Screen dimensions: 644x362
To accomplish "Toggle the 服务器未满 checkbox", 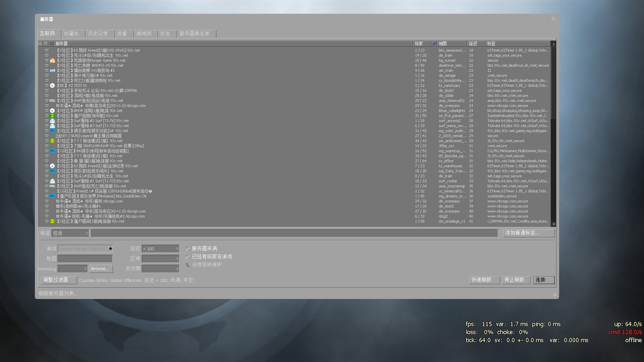I will 188,249.
